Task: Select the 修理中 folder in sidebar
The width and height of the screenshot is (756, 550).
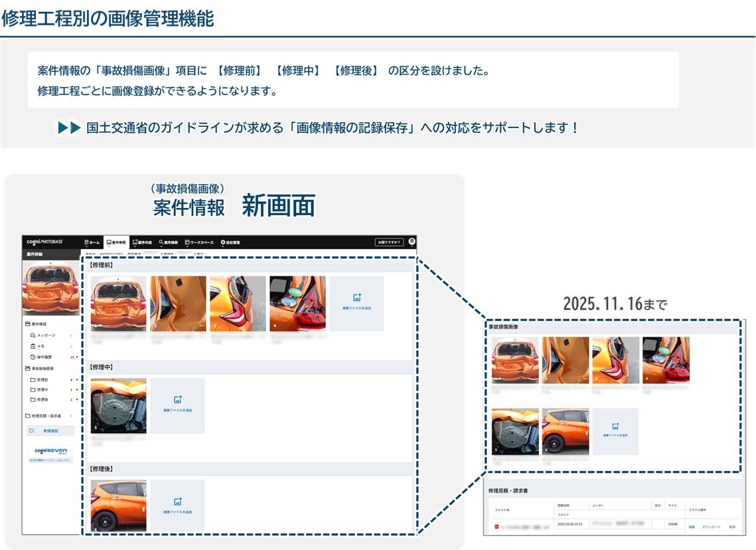Action: 42,389
